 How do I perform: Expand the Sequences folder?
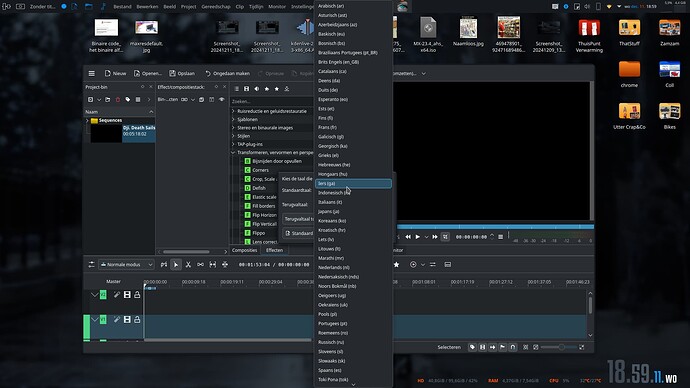87,120
